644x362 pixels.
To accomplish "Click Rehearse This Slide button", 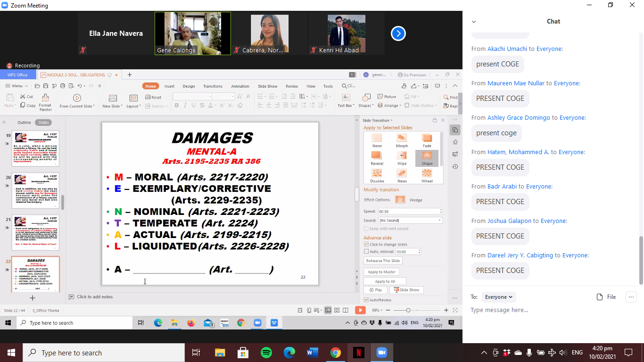I will tap(382, 260).
